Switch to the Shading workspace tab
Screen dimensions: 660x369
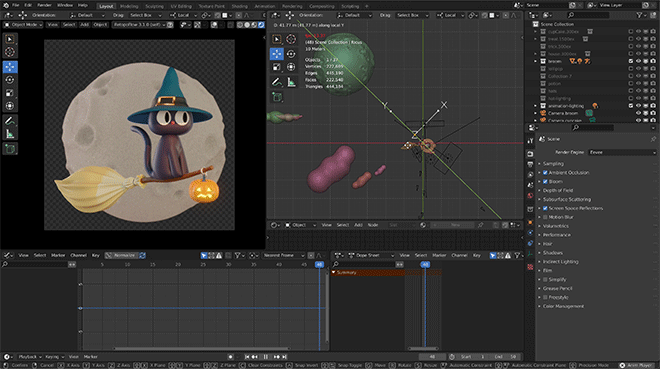point(240,6)
